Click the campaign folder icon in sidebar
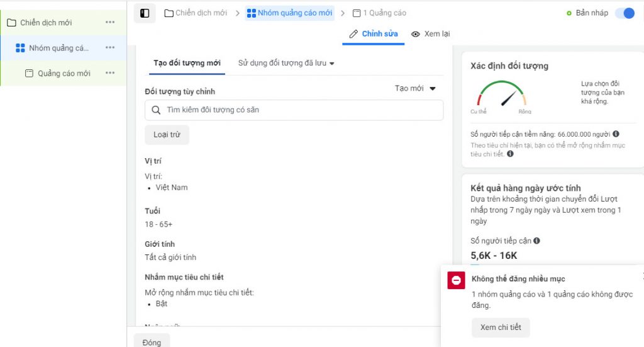The width and height of the screenshot is (644, 347). click(11, 23)
